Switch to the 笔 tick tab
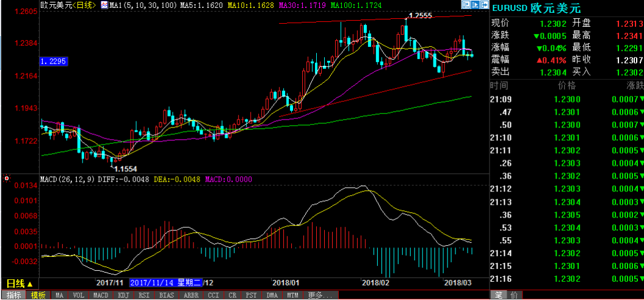Image resolution: width=644 pixels, height=300 pixels. point(498,295)
